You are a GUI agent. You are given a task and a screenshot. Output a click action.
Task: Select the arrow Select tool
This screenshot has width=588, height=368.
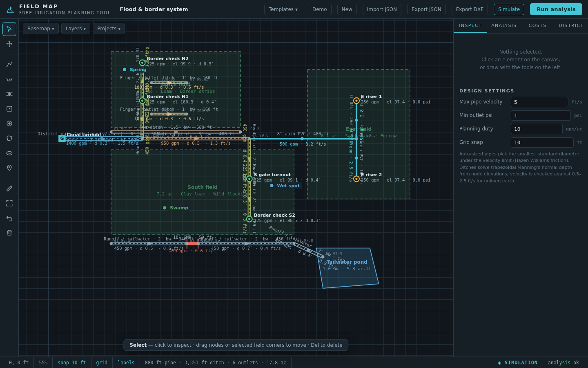point(9,29)
